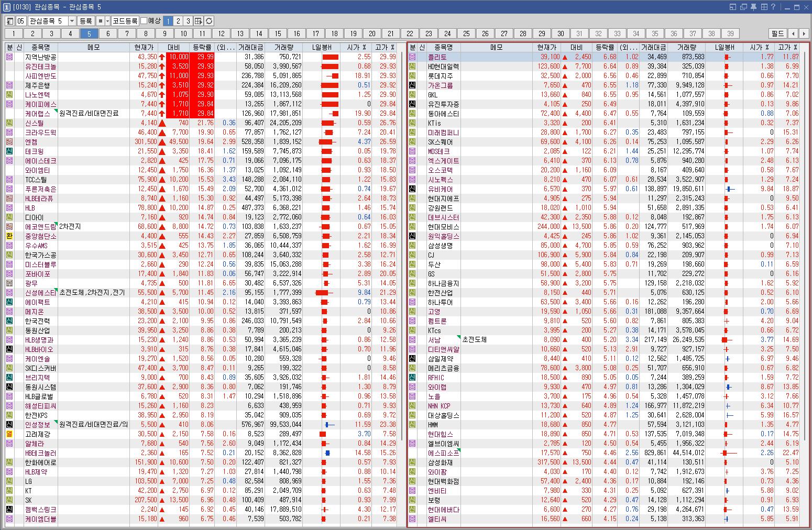Viewport: 812px width, 530px height.
Task: Click the badge icon in the 유비케어 row
Action: (x=412, y=189)
